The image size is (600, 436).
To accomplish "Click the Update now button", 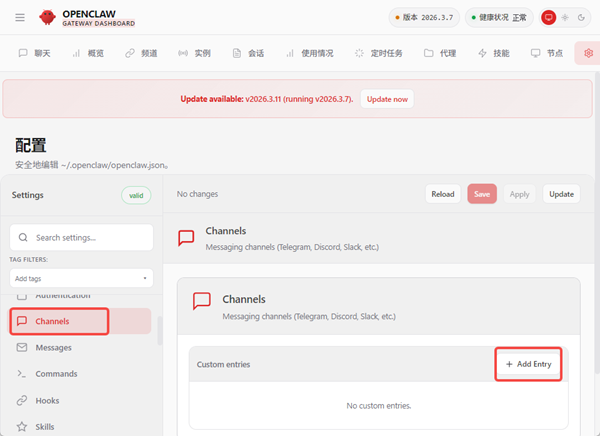I will (x=387, y=99).
